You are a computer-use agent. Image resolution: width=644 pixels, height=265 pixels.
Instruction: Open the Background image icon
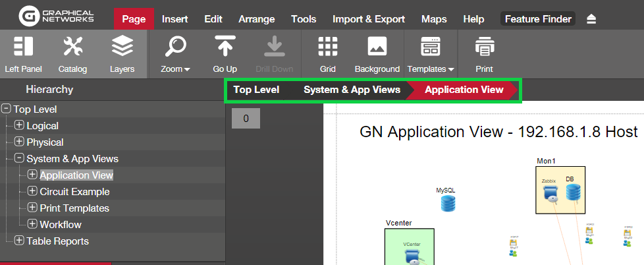click(x=377, y=47)
